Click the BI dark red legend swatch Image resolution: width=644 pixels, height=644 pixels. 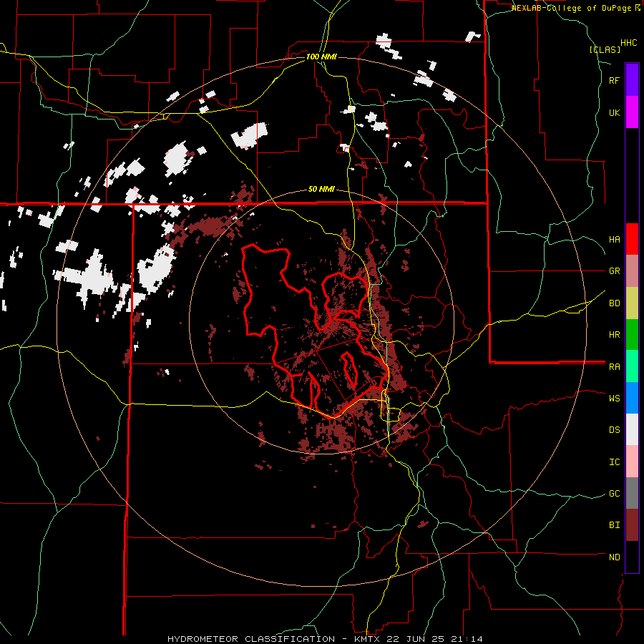pos(632,525)
